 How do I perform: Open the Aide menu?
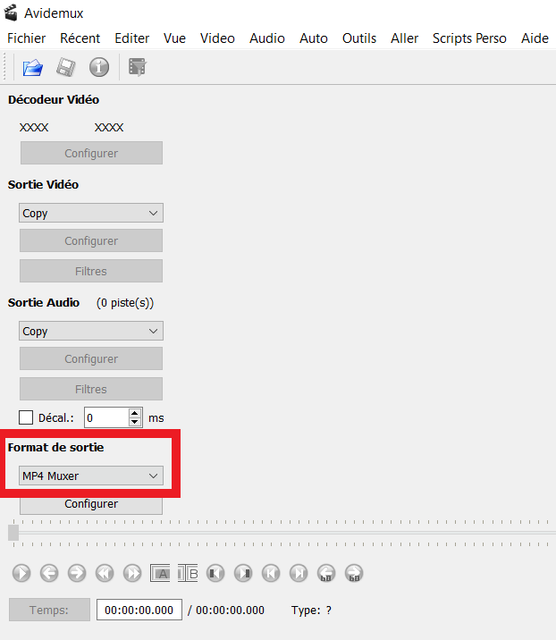tap(535, 38)
